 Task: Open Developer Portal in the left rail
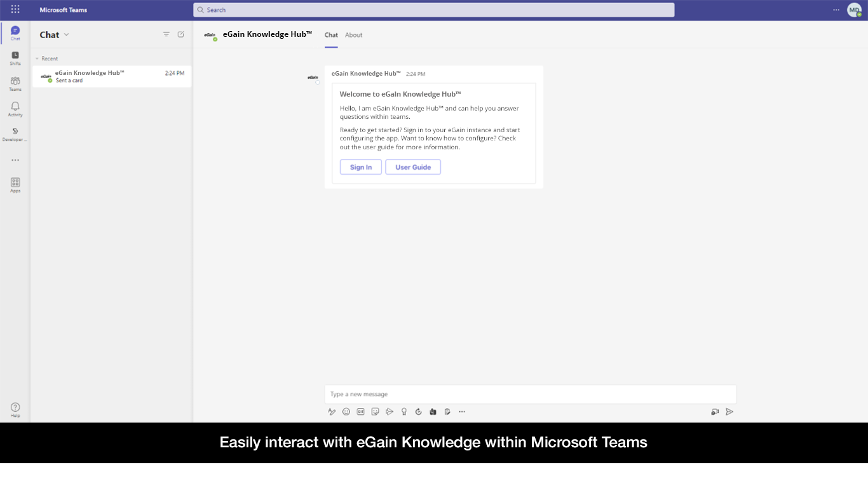tap(15, 134)
